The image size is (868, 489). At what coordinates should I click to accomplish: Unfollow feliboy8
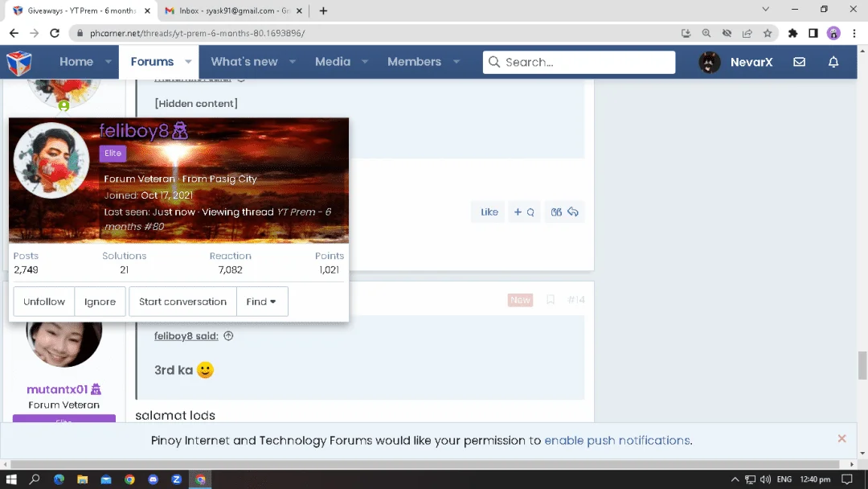tap(44, 302)
